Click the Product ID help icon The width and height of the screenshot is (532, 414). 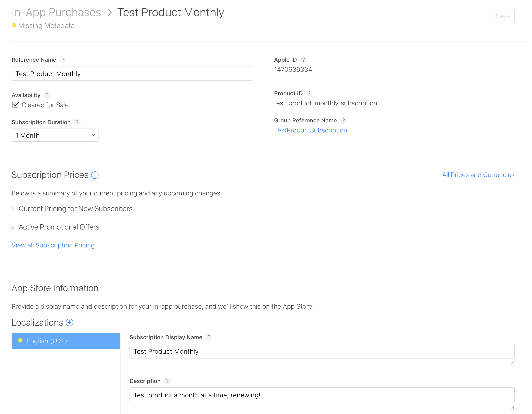[309, 94]
